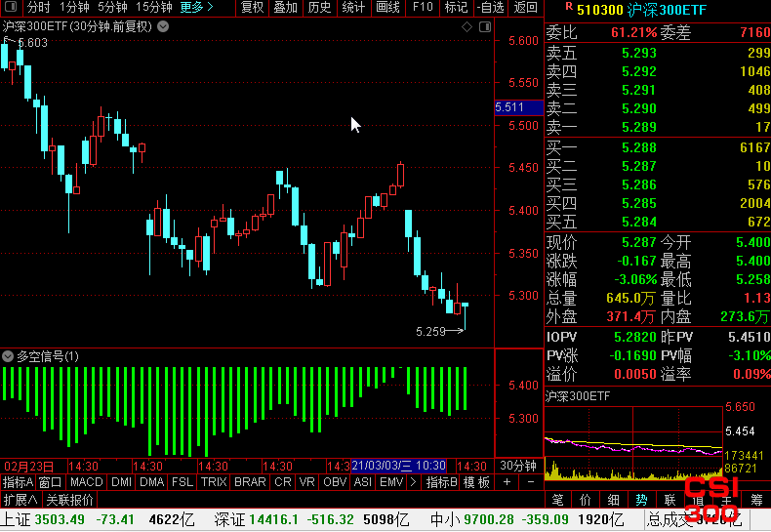The image size is (771, 532).
Task: Select the FSL indicator
Action: (183, 482)
